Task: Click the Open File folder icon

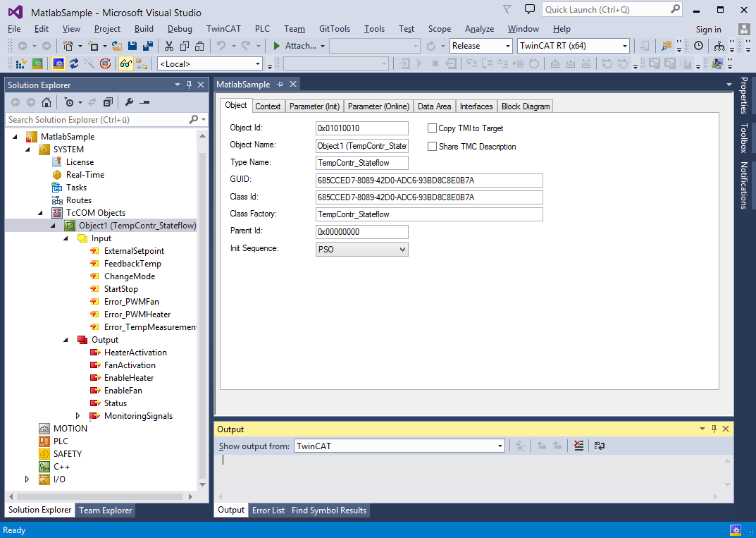Action: click(117, 46)
